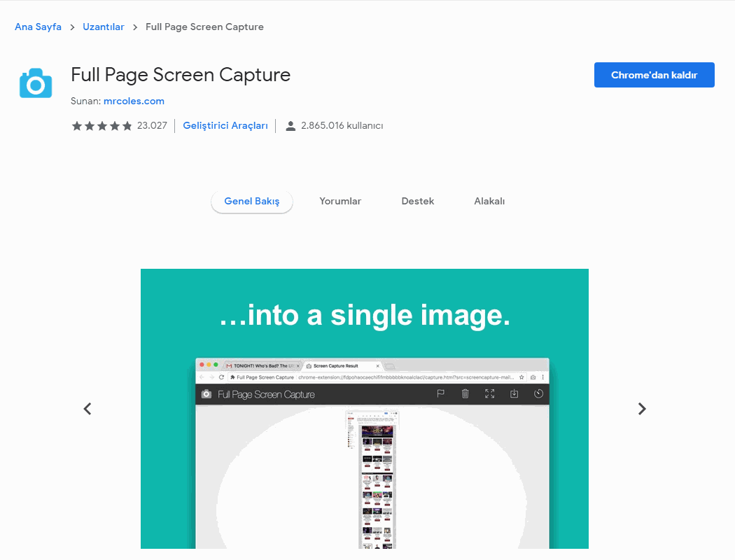Click the history clock icon in the preview
This screenshot has height=560, width=735.
point(538,394)
